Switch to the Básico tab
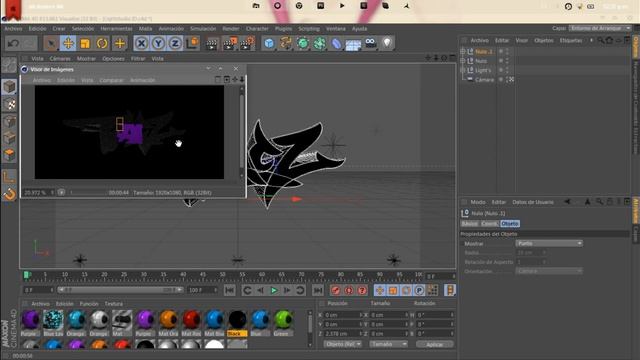This screenshot has height=360, width=640. click(x=469, y=224)
